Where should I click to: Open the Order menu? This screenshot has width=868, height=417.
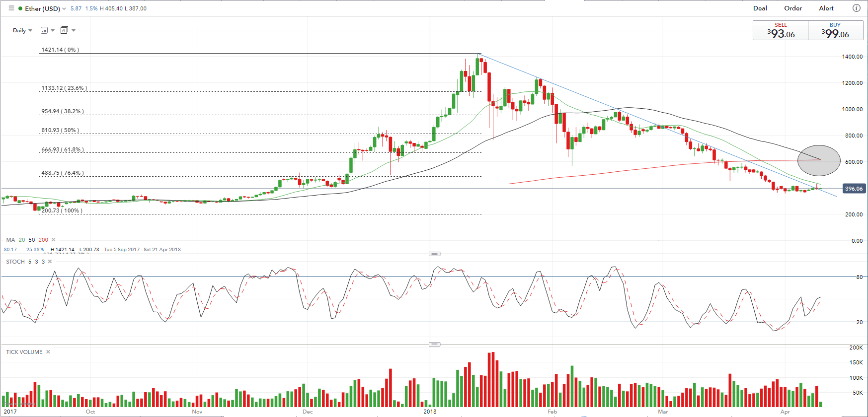[793, 8]
